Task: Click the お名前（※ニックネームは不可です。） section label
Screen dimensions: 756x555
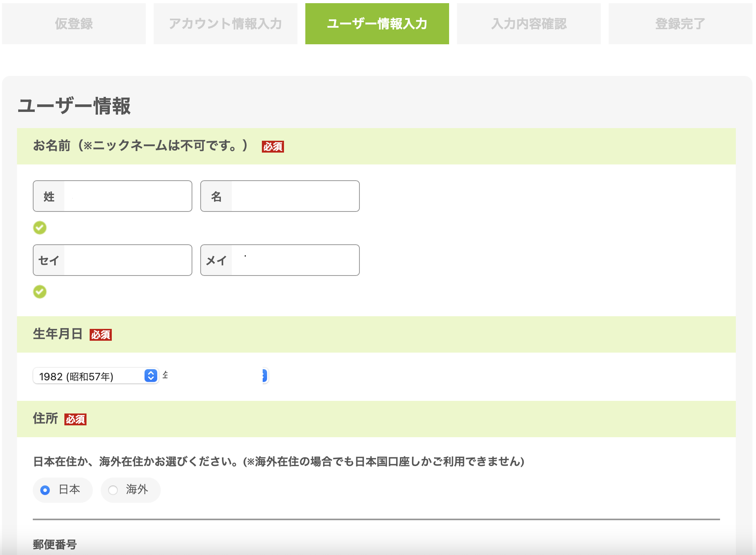Action: click(141, 146)
